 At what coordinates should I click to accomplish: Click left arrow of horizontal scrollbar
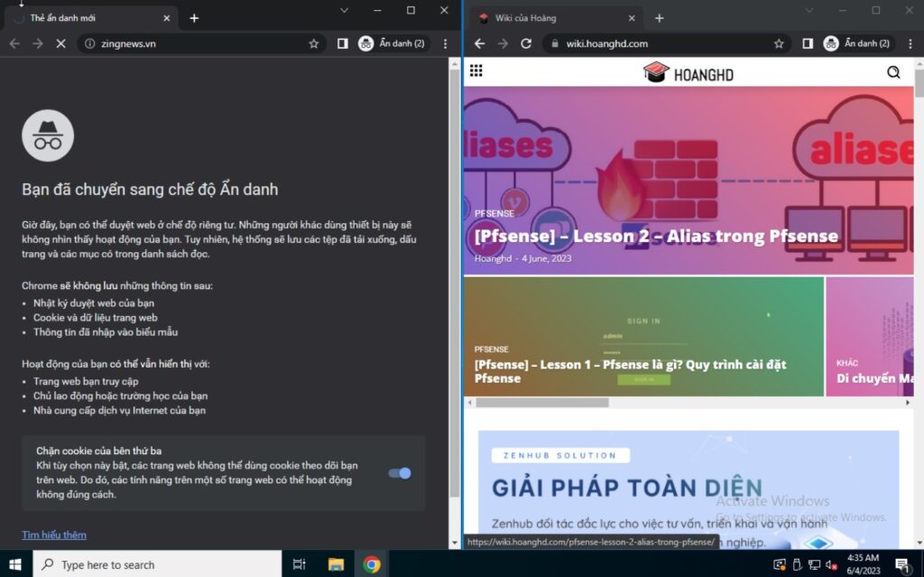(469, 403)
